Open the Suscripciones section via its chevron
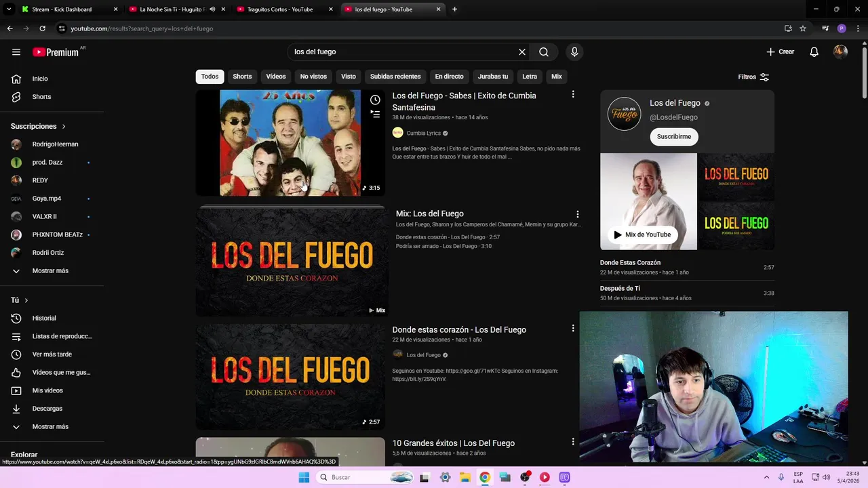Image resolution: width=868 pixels, height=488 pixels. pos(64,126)
